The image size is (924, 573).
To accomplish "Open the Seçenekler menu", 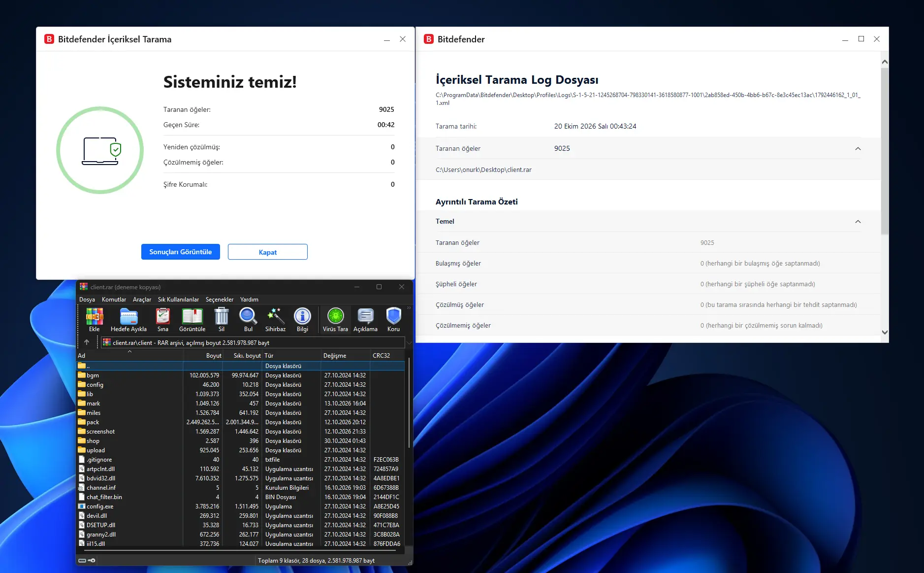I will coord(220,300).
